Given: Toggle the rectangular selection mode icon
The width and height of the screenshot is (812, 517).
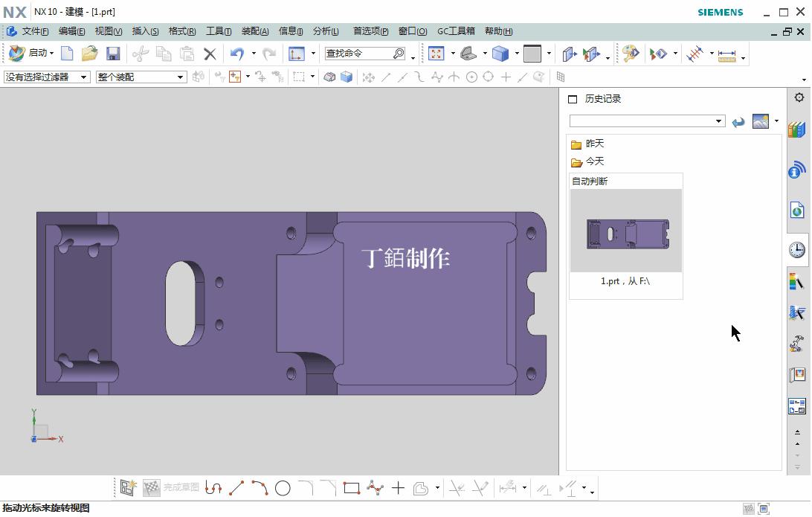Looking at the screenshot, I should 297,77.
